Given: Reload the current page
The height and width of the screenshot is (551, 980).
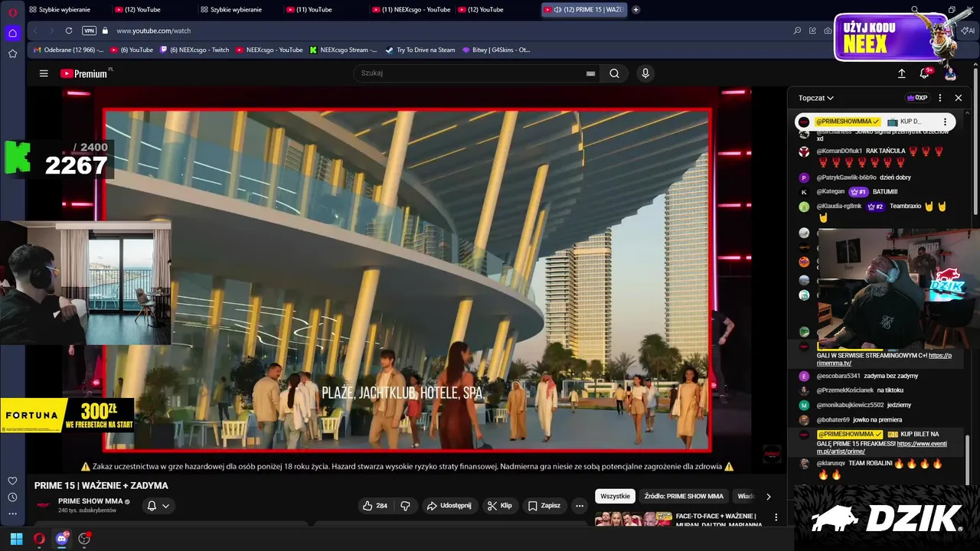Looking at the screenshot, I should (x=69, y=31).
